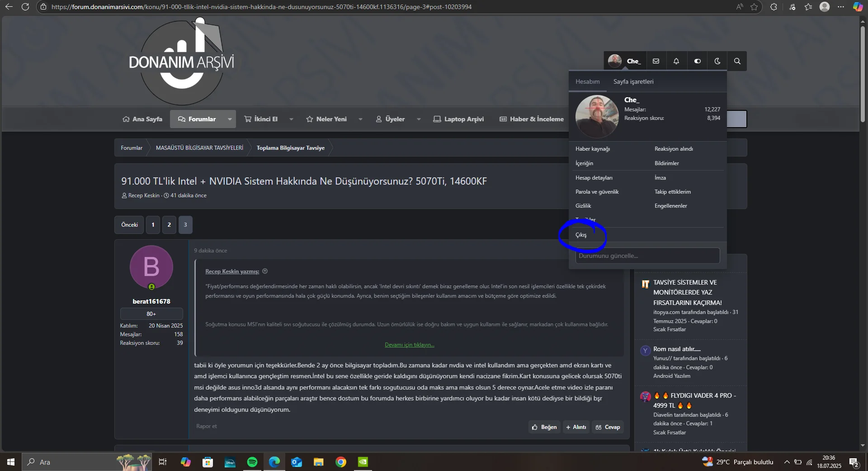Open Copilot in Edge toolbar
The width and height of the screenshot is (868, 471).
858,7
